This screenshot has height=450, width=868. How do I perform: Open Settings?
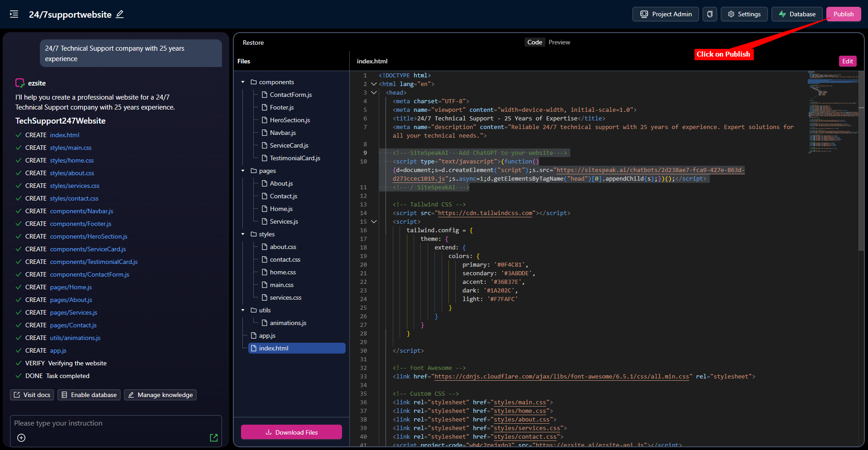click(744, 14)
